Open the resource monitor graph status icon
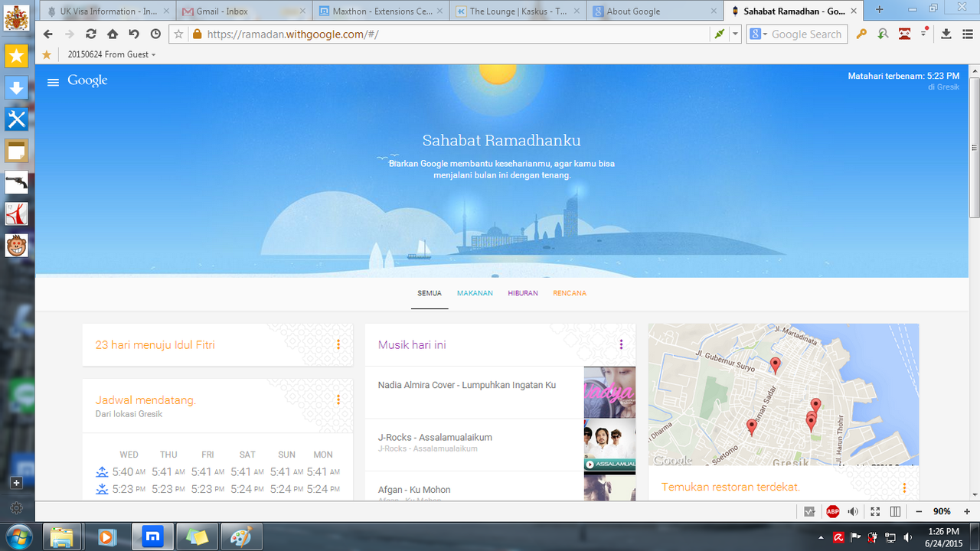 pyautogui.click(x=810, y=511)
